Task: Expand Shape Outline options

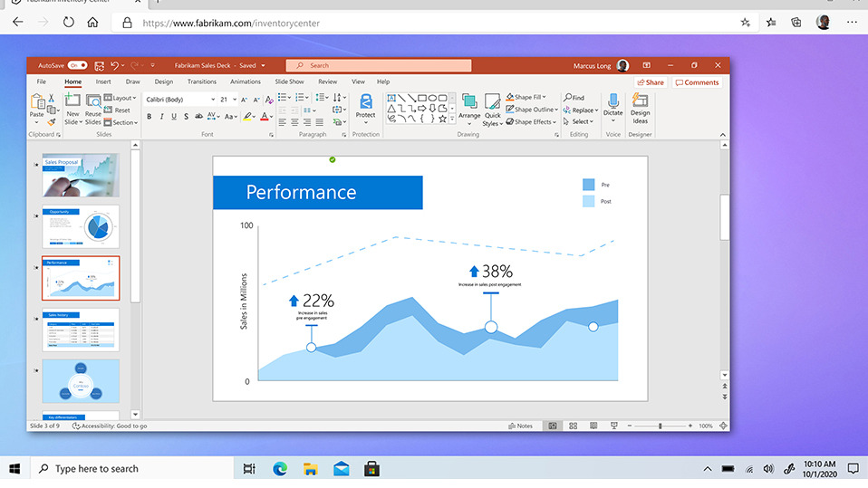Action: click(532, 109)
